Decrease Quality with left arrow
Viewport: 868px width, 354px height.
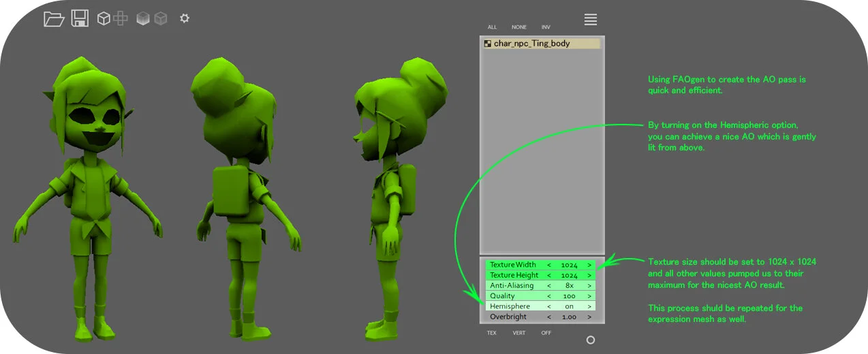point(549,296)
